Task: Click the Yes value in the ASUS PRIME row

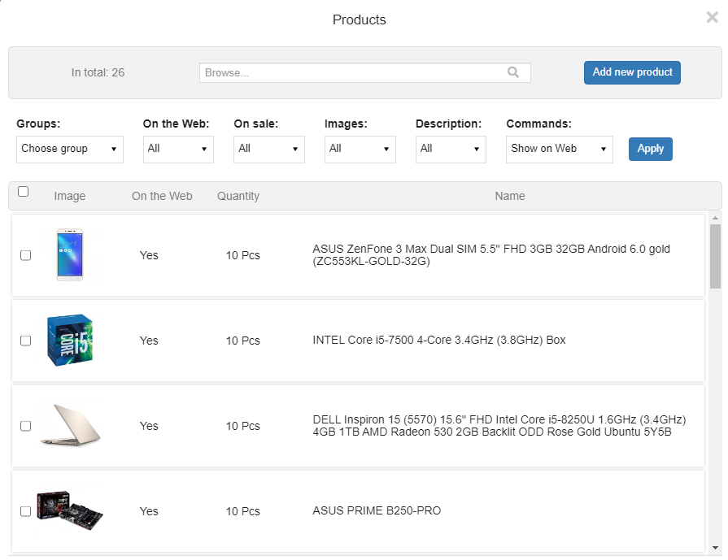Action: (x=149, y=511)
